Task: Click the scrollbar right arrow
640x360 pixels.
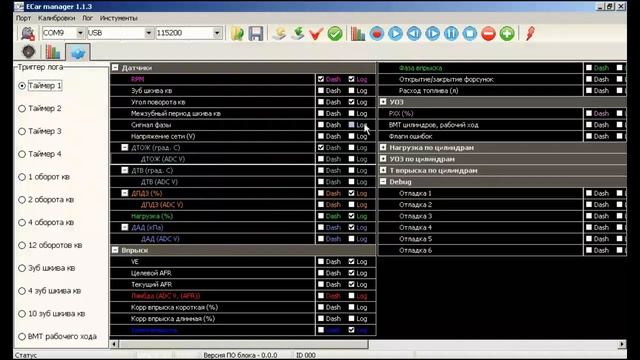Action: tap(622, 344)
